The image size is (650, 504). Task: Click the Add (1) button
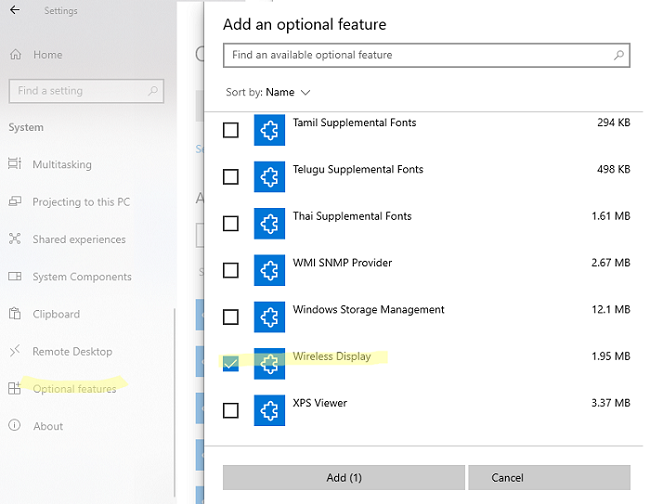click(344, 477)
